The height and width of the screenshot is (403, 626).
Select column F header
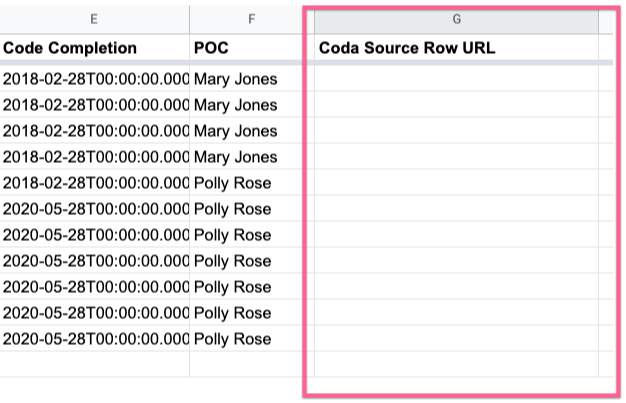[252, 19]
